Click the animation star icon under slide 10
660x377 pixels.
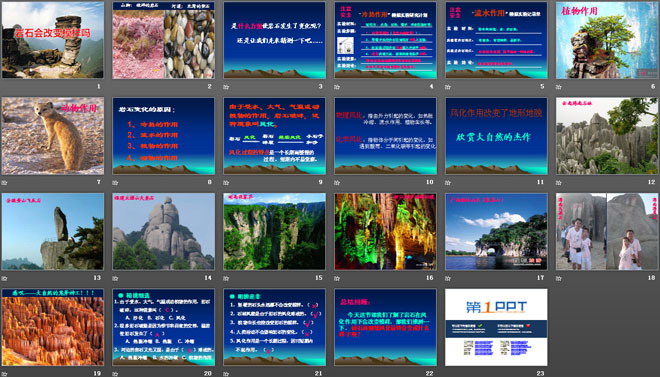coord(337,183)
